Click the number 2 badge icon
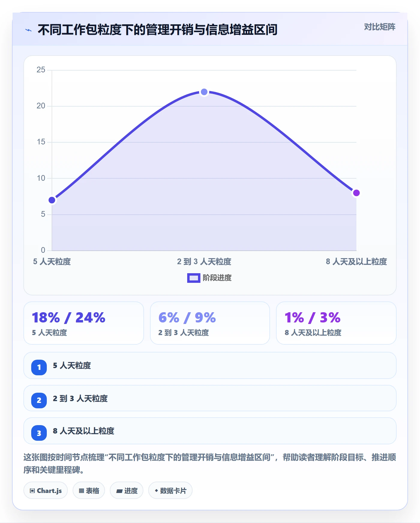 pyautogui.click(x=39, y=400)
